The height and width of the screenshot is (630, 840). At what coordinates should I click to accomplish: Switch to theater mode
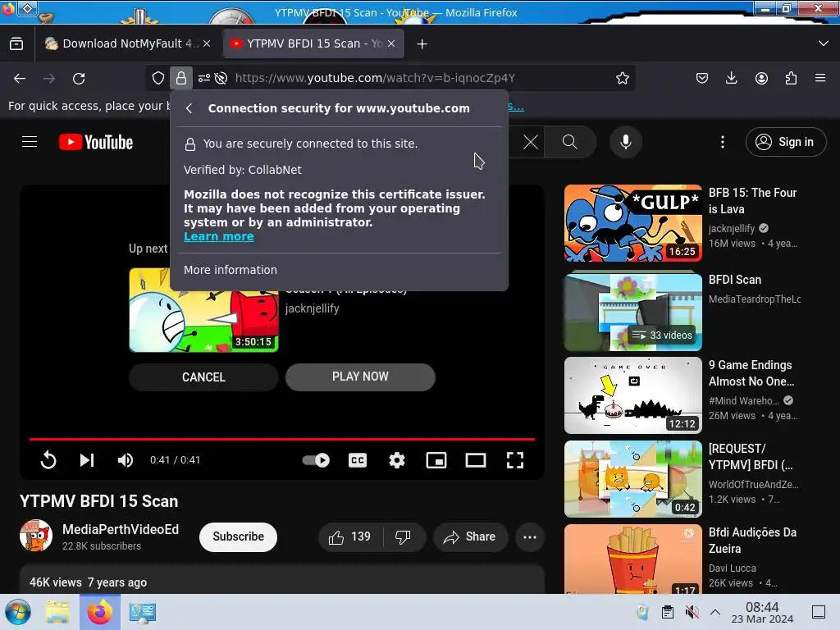(476, 460)
